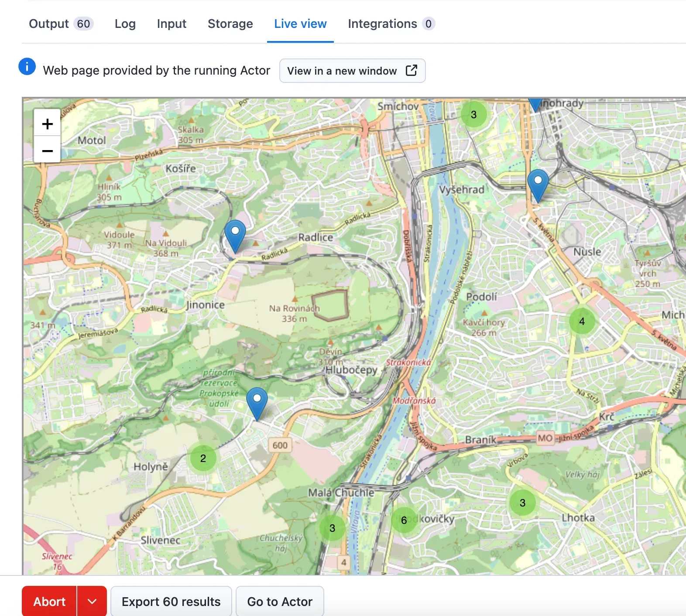
Task: Zoom out on the map
Action: point(47,151)
